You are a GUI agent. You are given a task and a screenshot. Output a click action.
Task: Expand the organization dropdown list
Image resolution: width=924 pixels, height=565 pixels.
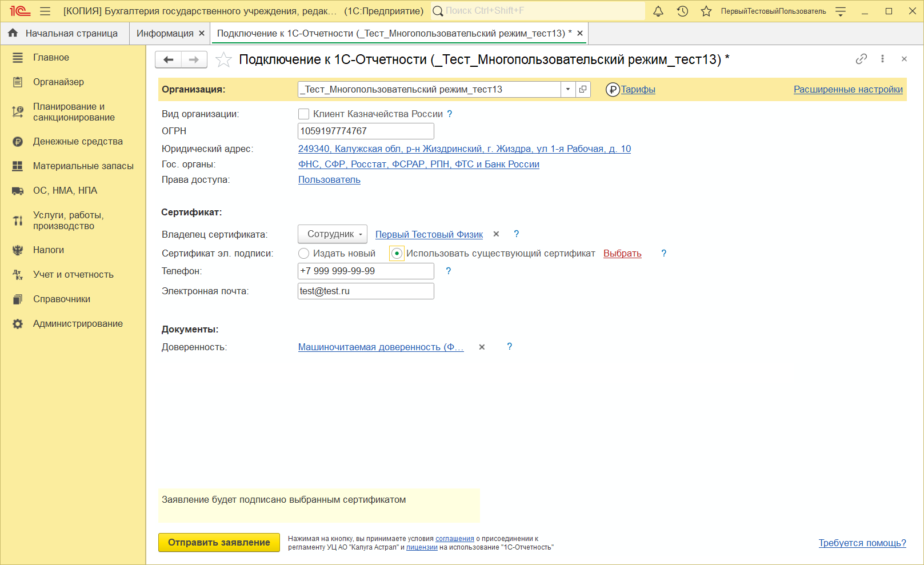568,89
